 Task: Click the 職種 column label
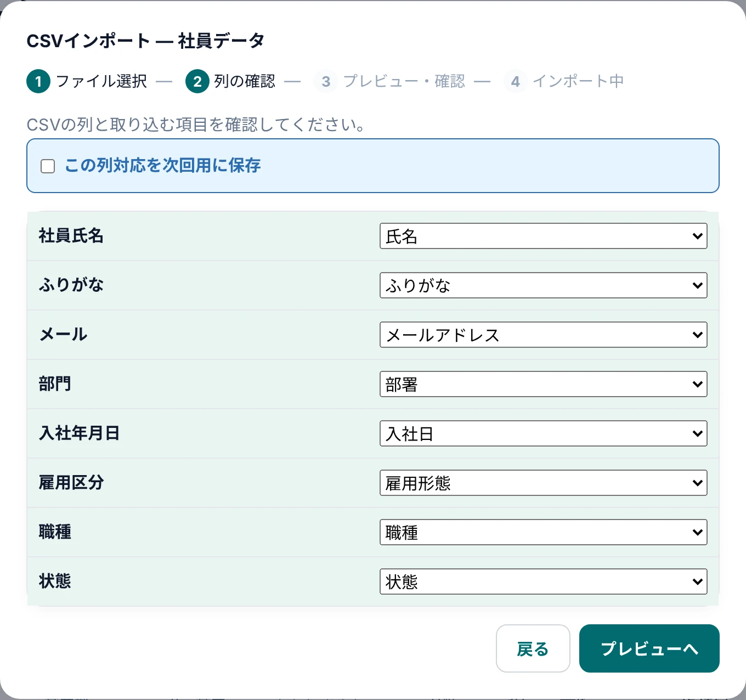(x=55, y=532)
